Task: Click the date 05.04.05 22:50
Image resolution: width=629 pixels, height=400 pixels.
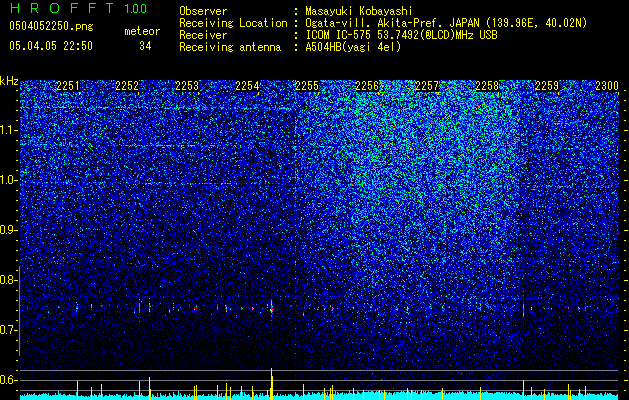Action: [51, 46]
